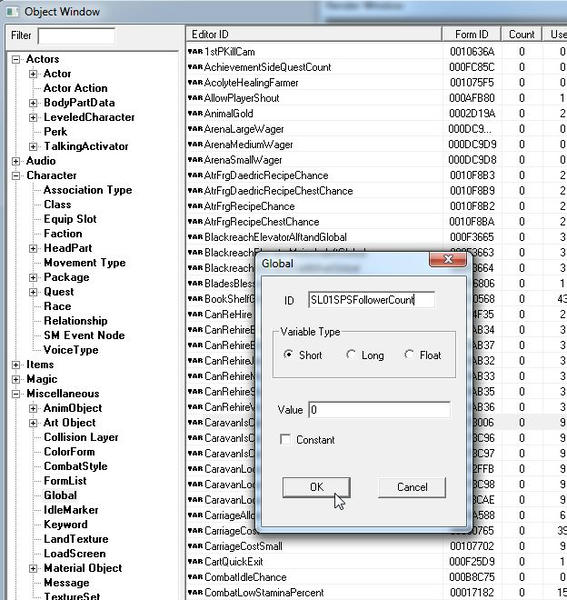Select IdleMarker in the tree

click(x=71, y=510)
